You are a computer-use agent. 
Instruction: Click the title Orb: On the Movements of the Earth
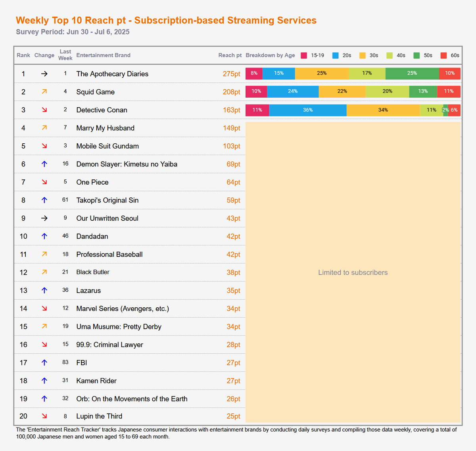(132, 399)
